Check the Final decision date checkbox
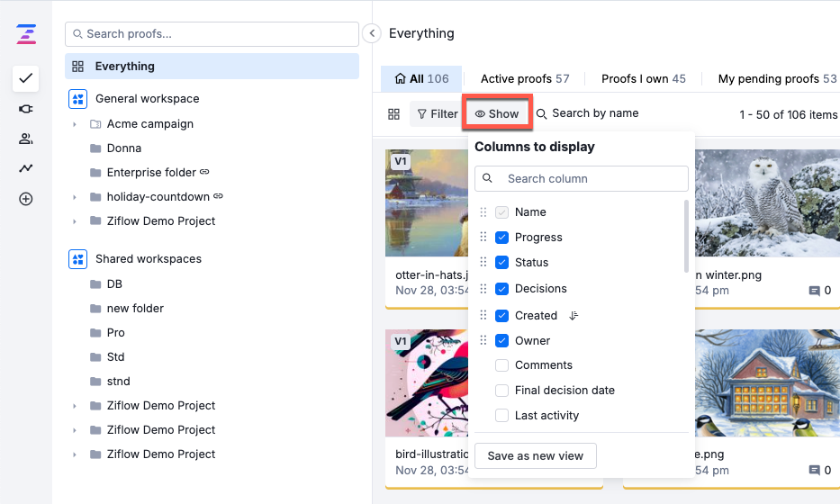The height and width of the screenshot is (504, 840). [501, 391]
